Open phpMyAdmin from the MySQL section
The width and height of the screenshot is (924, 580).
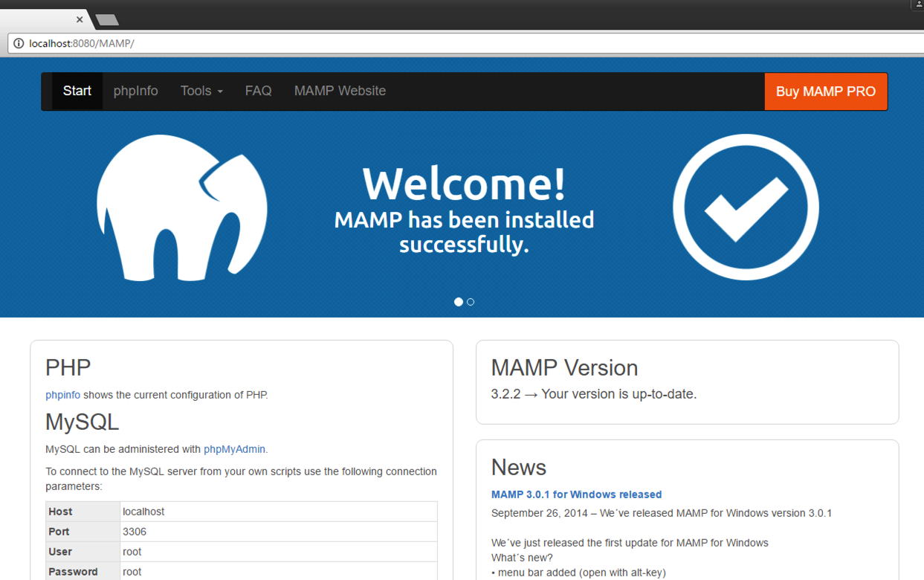(235, 449)
